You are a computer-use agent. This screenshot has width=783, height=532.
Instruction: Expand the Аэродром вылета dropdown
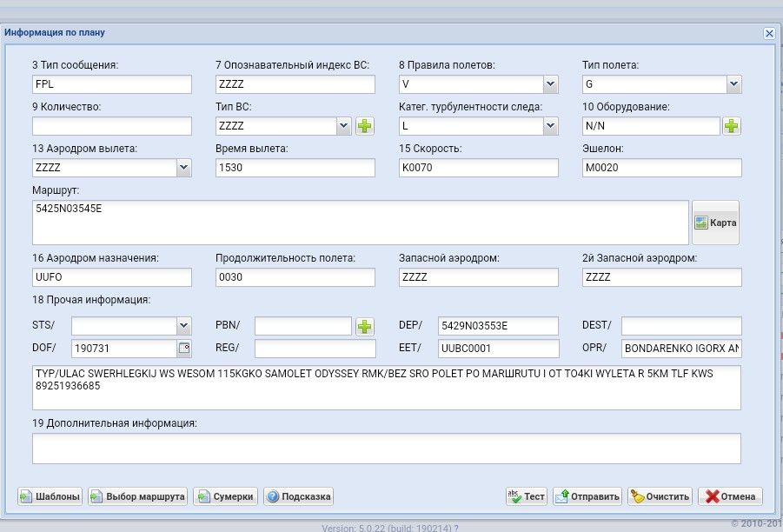pyautogui.click(x=183, y=168)
